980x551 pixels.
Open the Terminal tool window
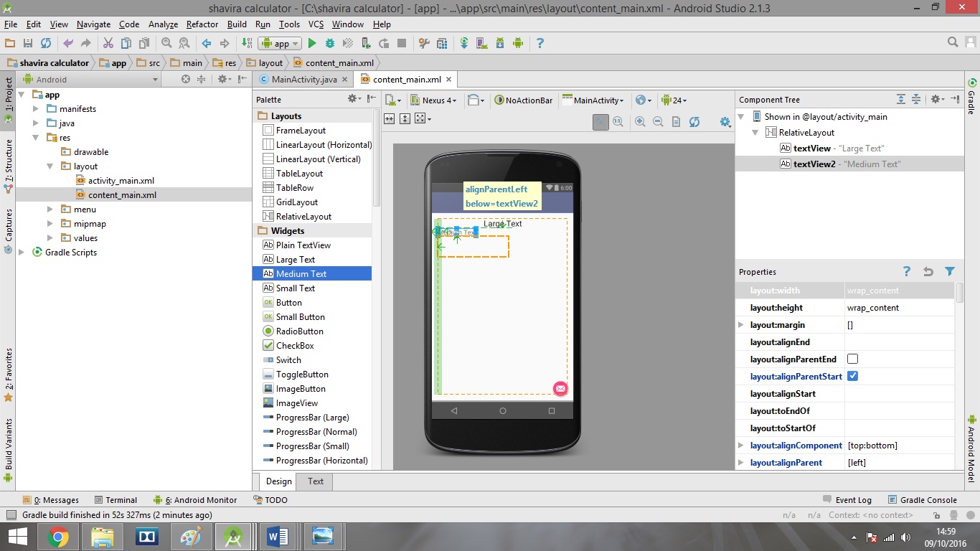(115, 500)
